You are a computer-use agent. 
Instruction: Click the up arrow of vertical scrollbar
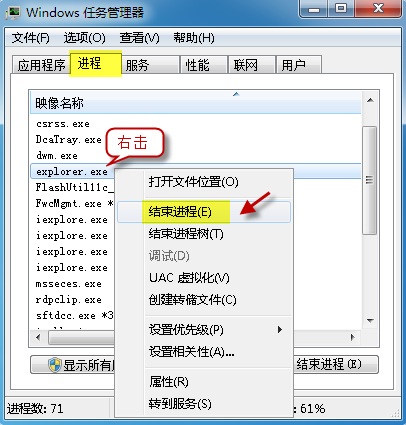coord(370,100)
